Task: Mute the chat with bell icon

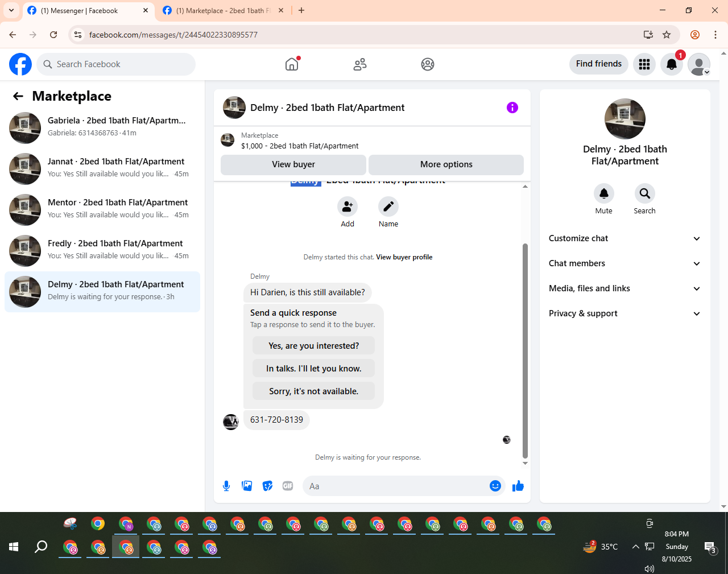Action: [x=604, y=193]
